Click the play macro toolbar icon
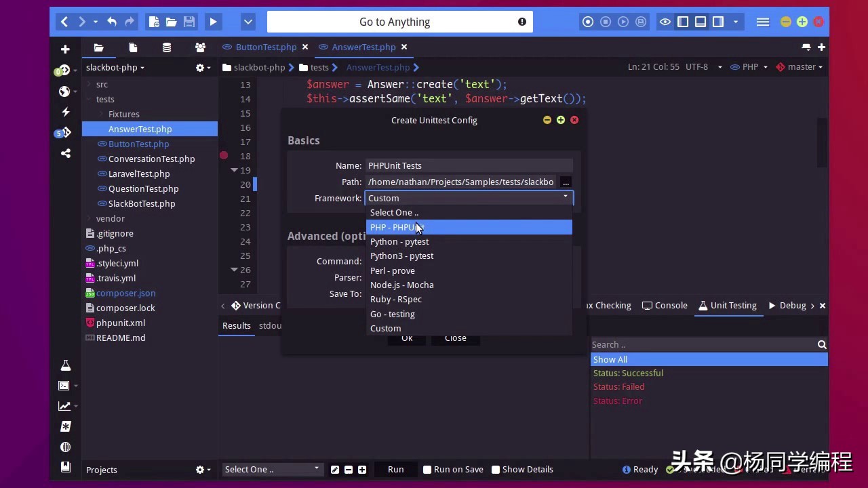This screenshot has width=868, height=488. 623,22
